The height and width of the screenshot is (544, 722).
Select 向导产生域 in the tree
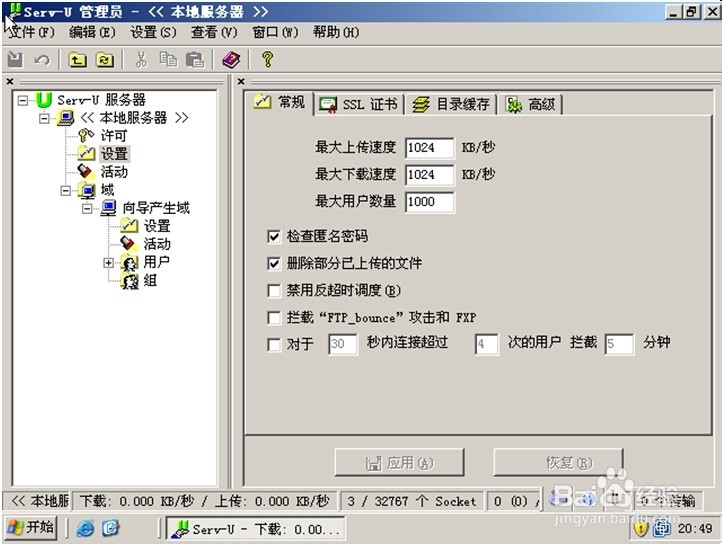tap(156, 208)
